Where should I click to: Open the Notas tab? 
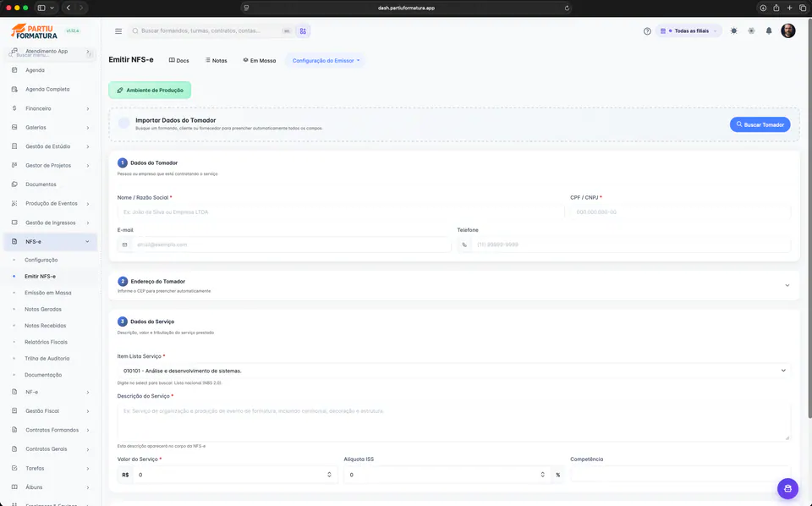tap(216, 61)
